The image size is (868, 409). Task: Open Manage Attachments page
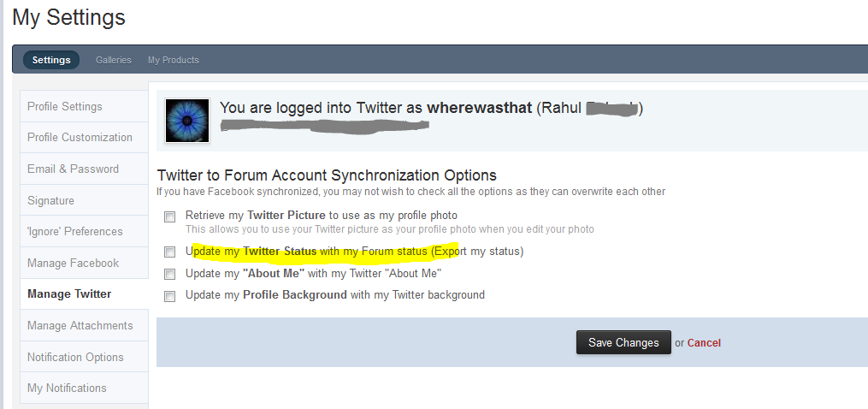pos(84,326)
